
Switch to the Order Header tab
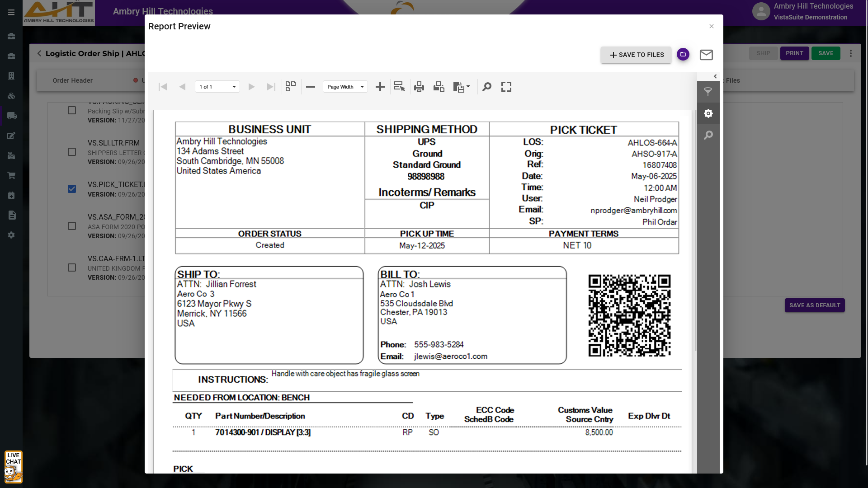pyautogui.click(x=72, y=80)
